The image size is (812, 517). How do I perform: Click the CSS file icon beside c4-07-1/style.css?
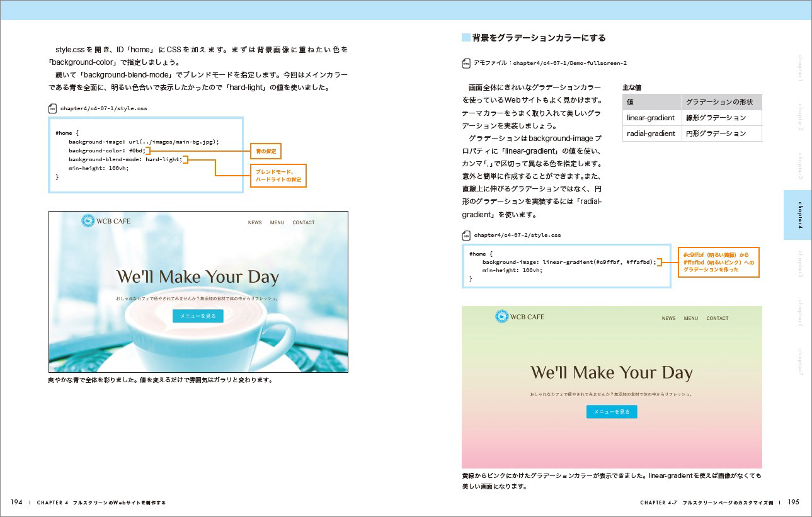coord(52,108)
